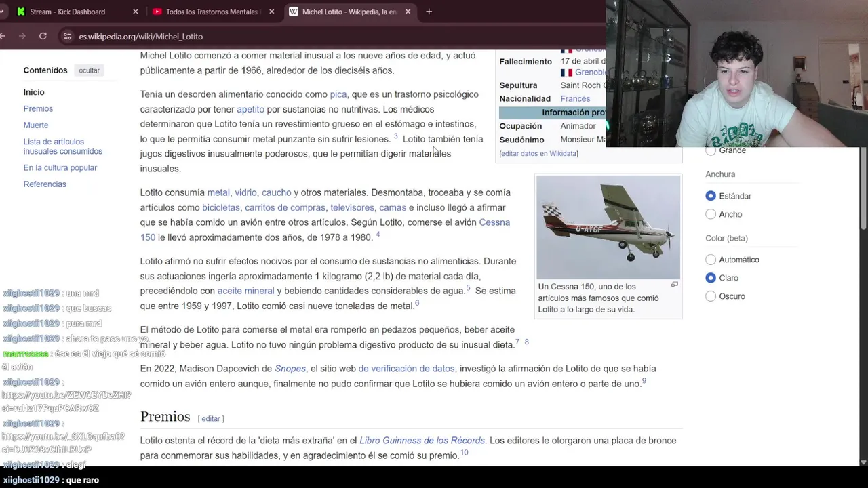Click the Kick favicon on first tab
This screenshot has height=488, width=868.
point(21,12)
